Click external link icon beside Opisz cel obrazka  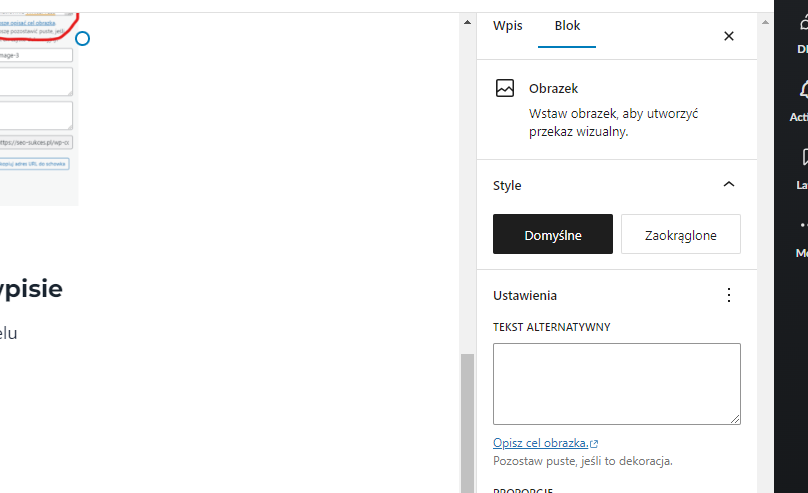click(x=594, y=443)
